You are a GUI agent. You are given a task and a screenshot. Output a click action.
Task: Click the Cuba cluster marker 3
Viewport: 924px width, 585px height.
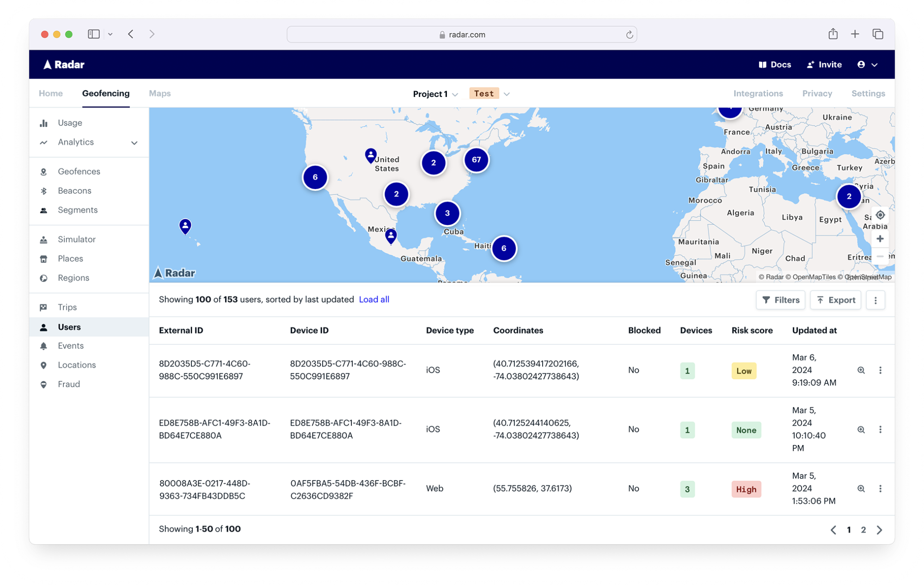447,213
